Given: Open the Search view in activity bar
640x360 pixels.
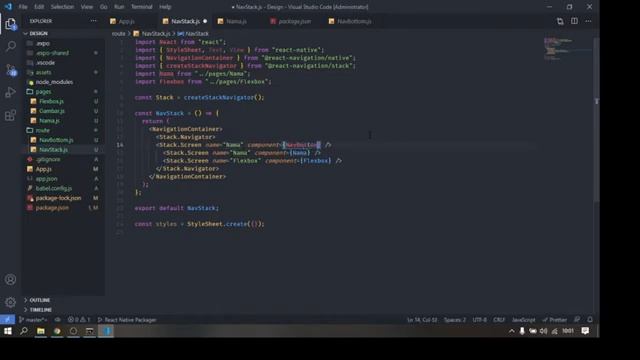Looking at the screenshot, I should 11,47.
